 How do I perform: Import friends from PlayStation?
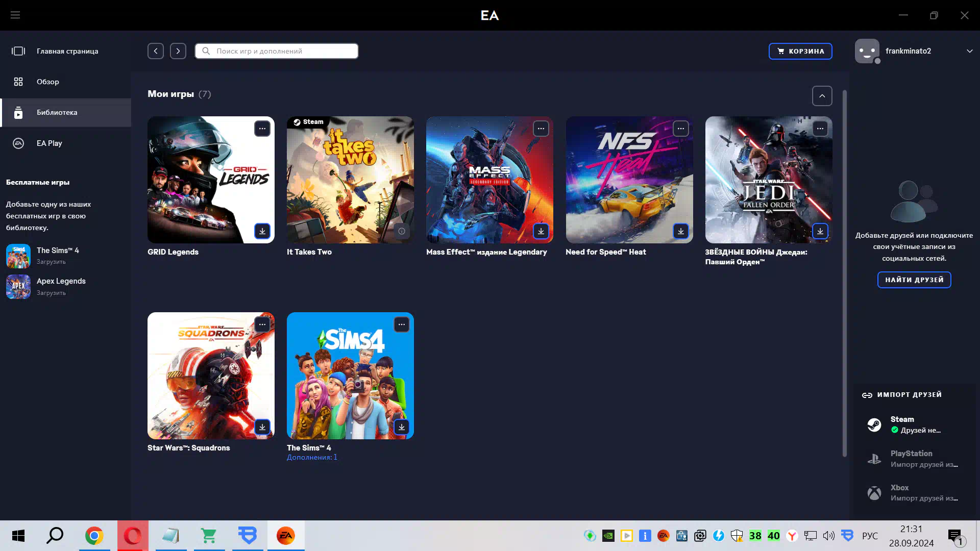[914, 459]
